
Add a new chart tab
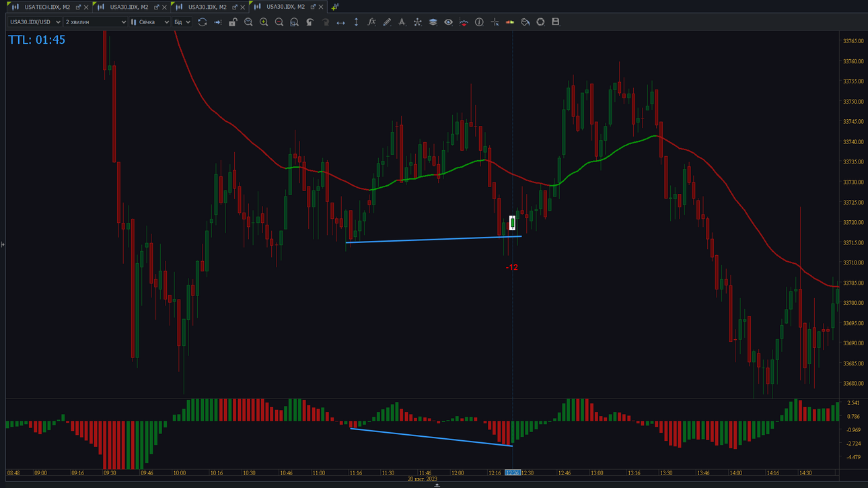point(334,7)
